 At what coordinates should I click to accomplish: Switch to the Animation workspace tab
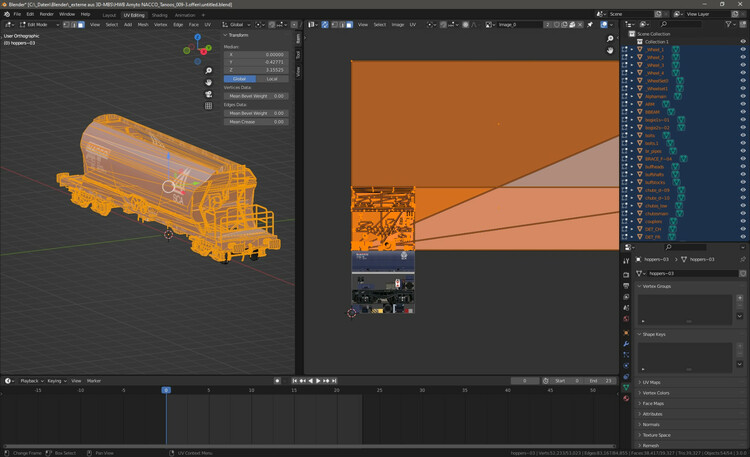[x=185, y=15]
